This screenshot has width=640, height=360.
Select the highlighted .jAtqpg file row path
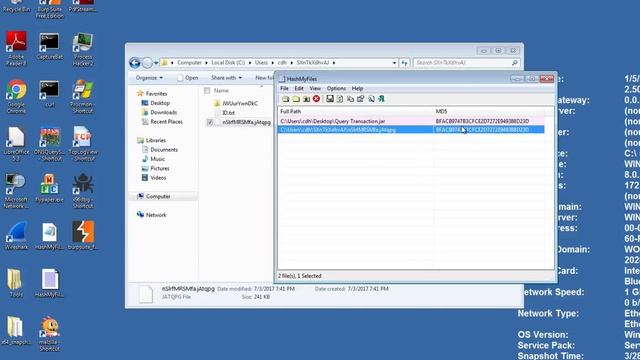tap(338, 130)
